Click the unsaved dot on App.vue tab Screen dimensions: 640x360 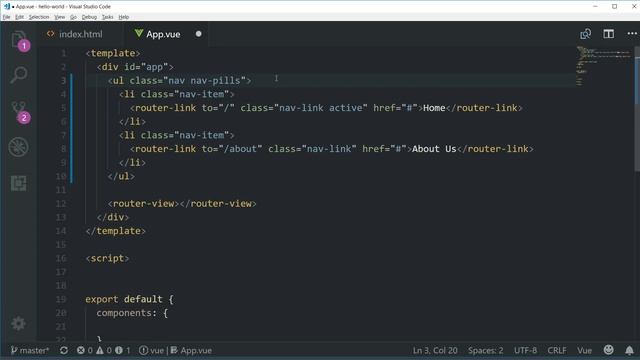(198, 34)
